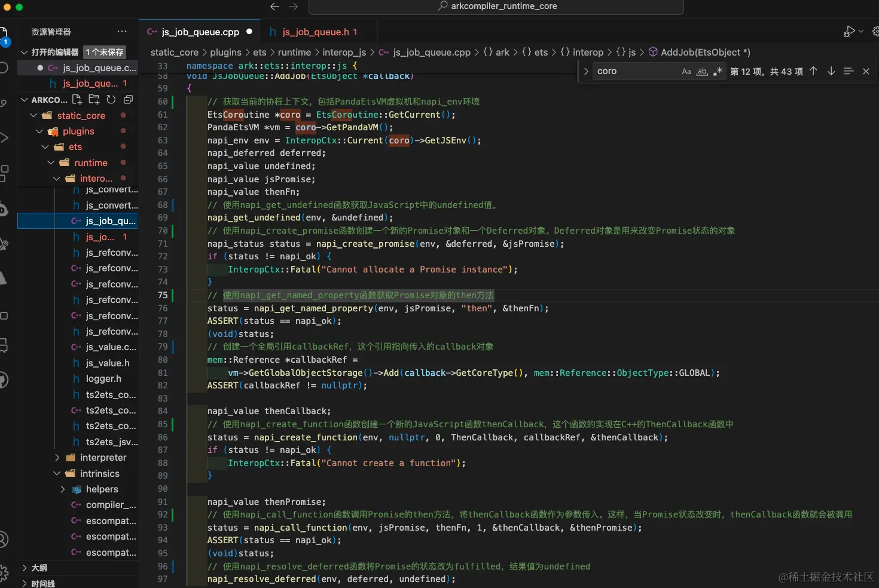Switch to the js_job_queue.h tab
Viewport: 879px width, 588px height.
315,32
